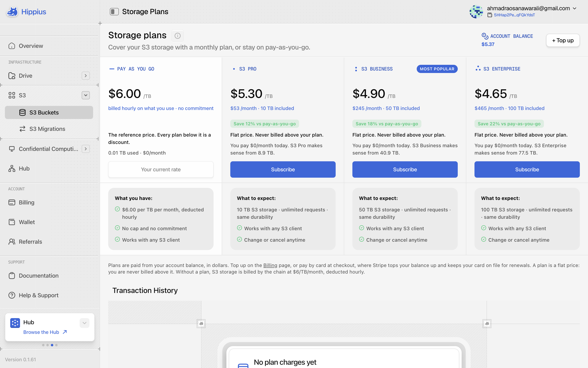
Task: Click the 0.01 TB used · $0/month text
Action: [x=137, y=153]
